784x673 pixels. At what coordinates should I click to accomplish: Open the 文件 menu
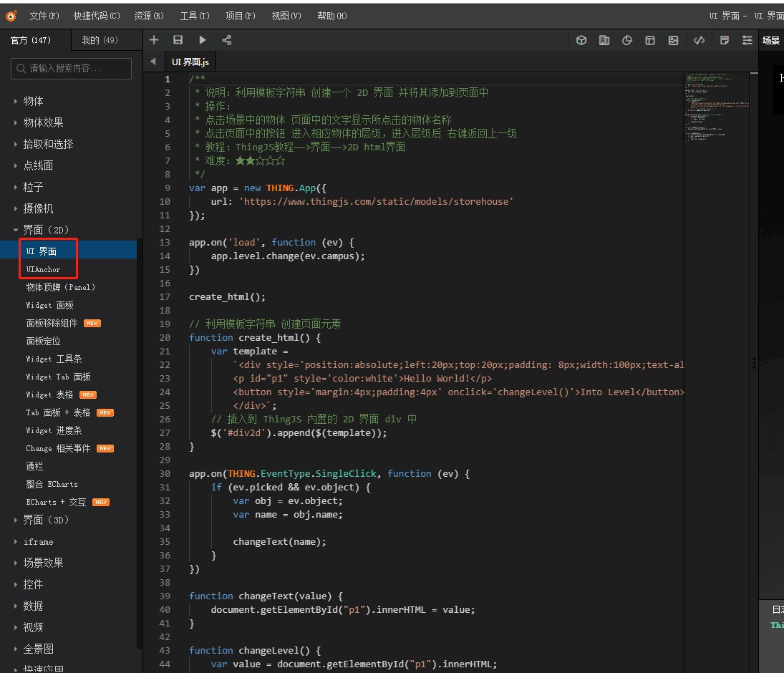(44, 16)
